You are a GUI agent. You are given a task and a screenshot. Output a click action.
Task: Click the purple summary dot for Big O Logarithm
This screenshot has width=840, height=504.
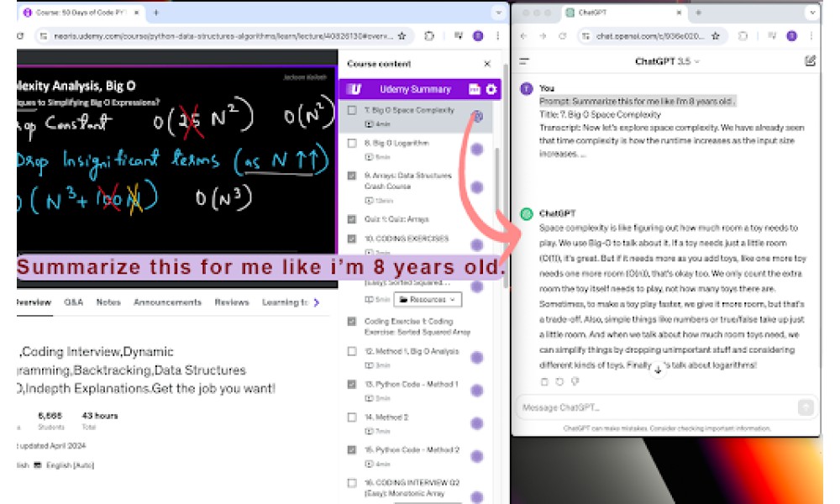click(x=477, y=150)
